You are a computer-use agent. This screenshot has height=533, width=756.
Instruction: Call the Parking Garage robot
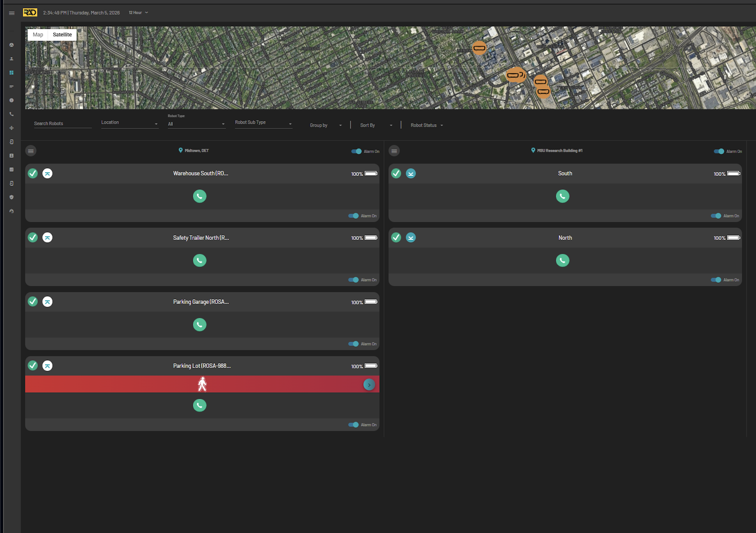(x=199, y=325)
